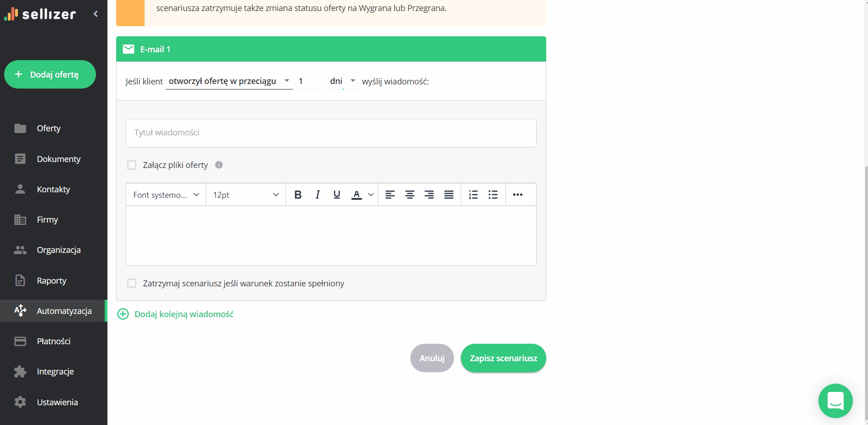Justify the message text

(448, 195)
